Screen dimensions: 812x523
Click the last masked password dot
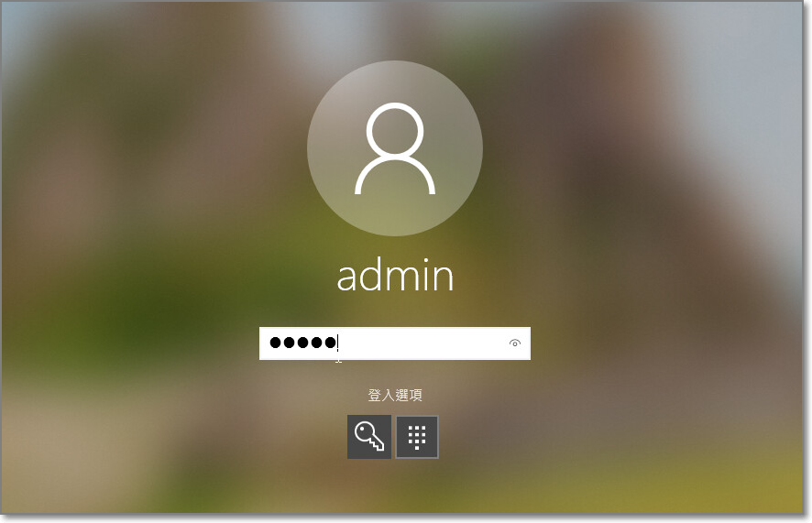coord(330,343)
